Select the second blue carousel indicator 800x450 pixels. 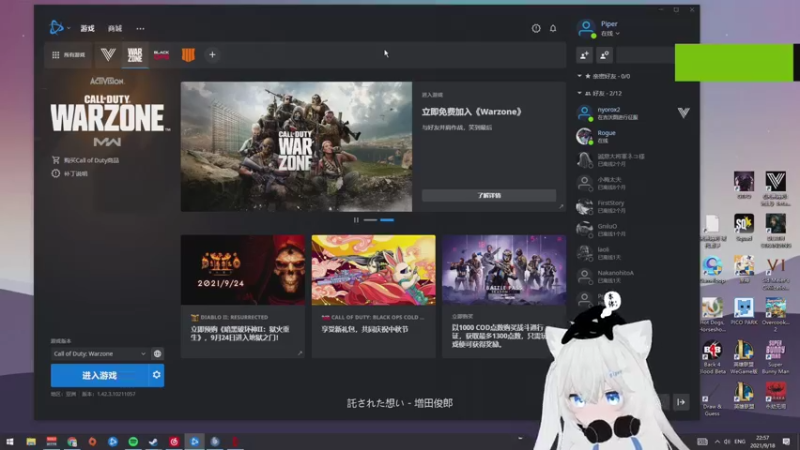(x=387, y=220)
